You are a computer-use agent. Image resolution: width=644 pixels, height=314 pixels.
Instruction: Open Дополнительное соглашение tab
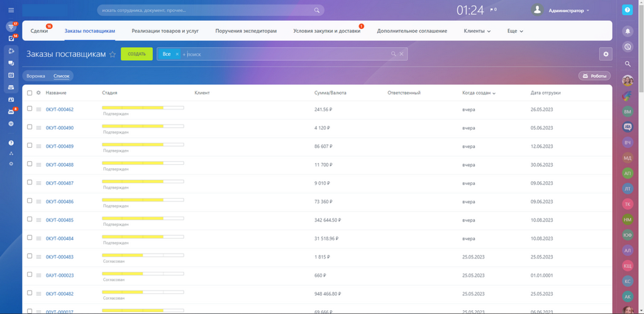coord(412,31)
